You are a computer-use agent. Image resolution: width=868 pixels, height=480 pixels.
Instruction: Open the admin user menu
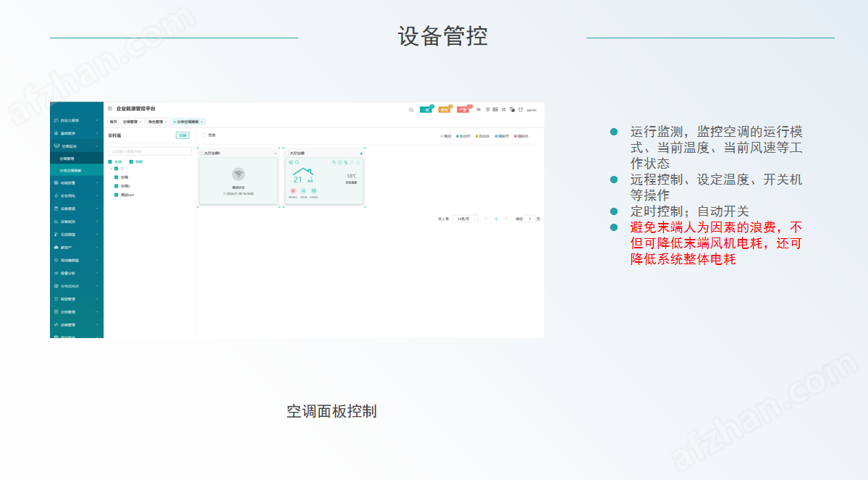point(531,110)
